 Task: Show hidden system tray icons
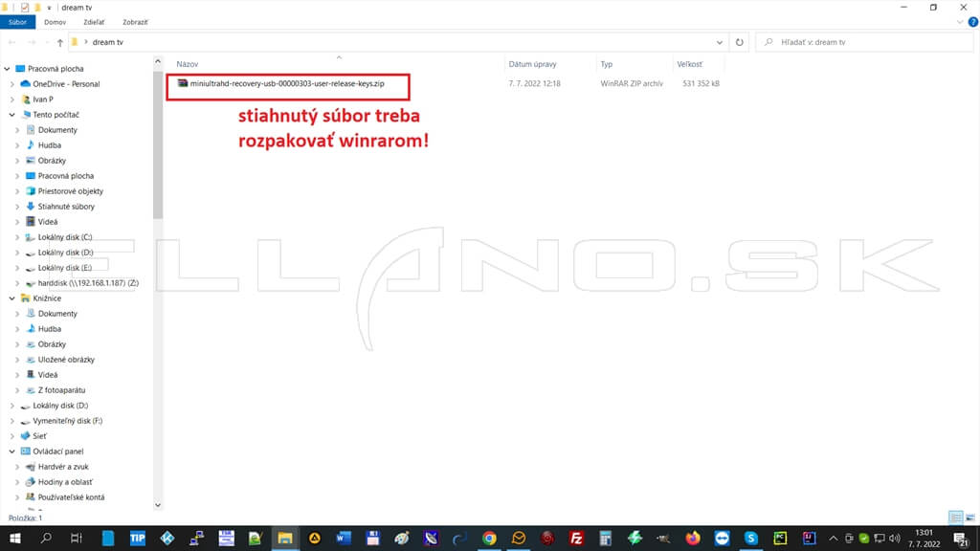834,538
